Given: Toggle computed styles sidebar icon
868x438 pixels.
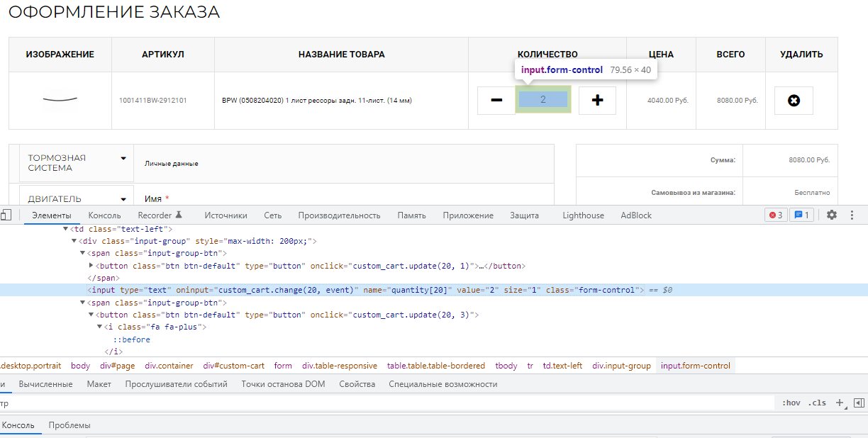Looking at the screenshot, I should 859,403.
